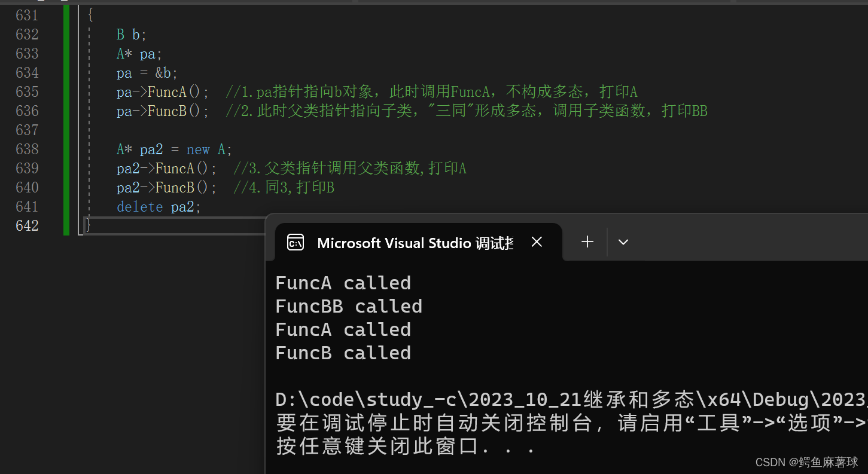This screenshot has width=868, height=474.
Task: Click the 'pa2->FuncB();' call
Action: (167, 188)
